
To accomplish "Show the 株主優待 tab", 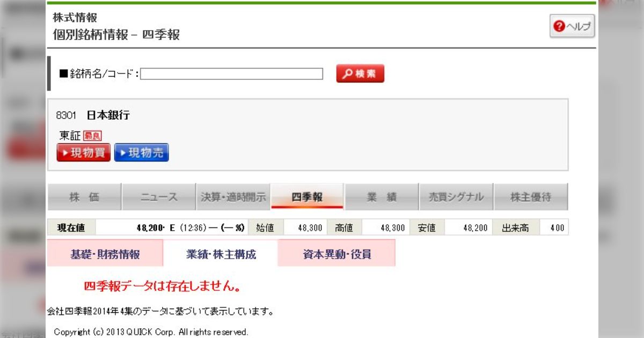I will (x=530, y=197).
